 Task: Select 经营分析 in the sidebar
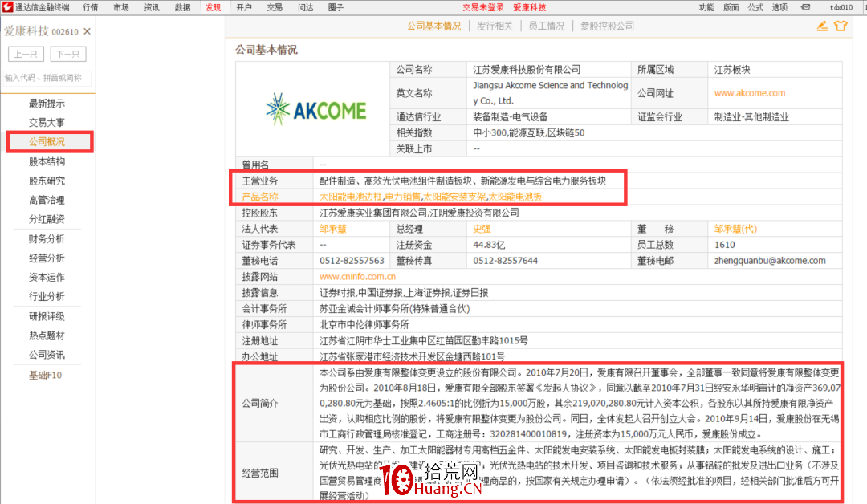(47, 258)
